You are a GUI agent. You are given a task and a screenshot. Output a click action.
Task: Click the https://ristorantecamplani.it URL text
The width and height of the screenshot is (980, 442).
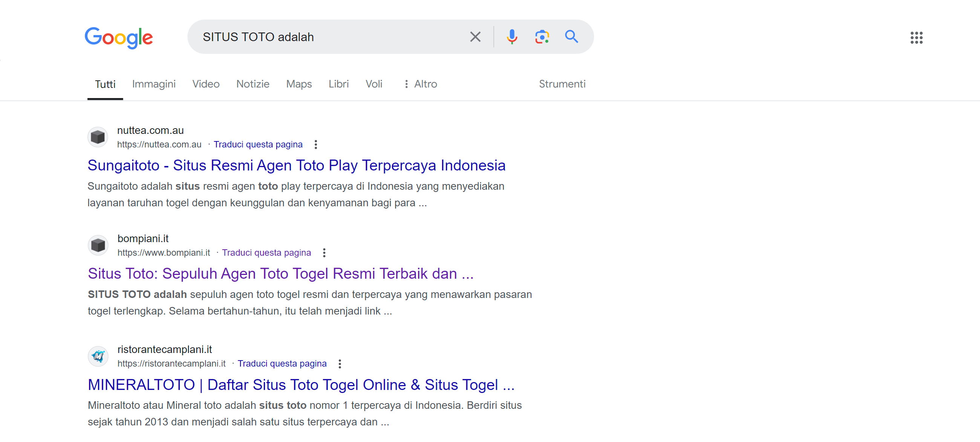tap(171, 364)
